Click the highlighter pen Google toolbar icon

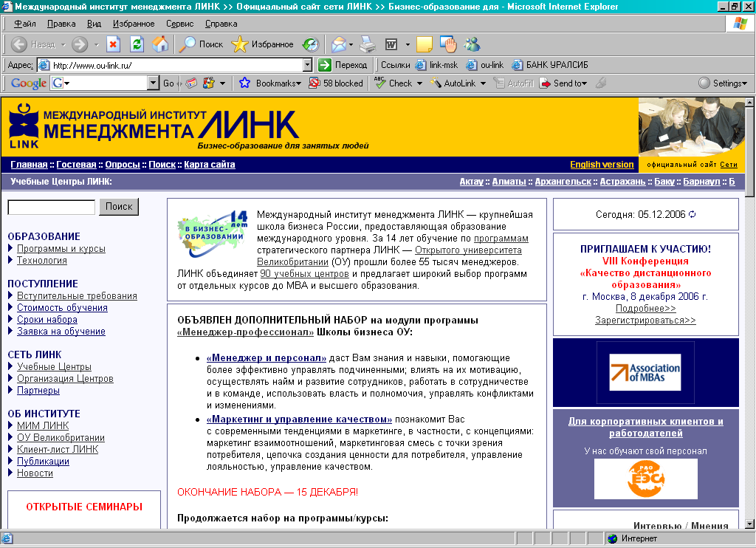pyautogui.click(x=601, y=83)
